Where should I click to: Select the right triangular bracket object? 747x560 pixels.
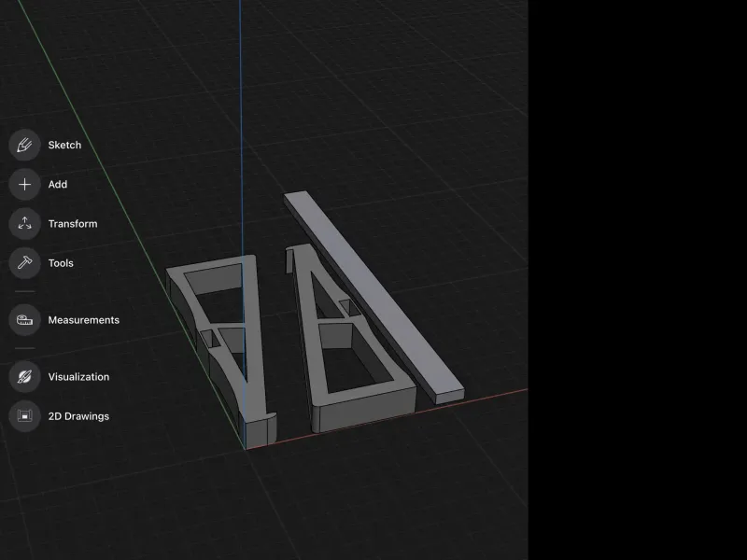(x=310, y=333)
